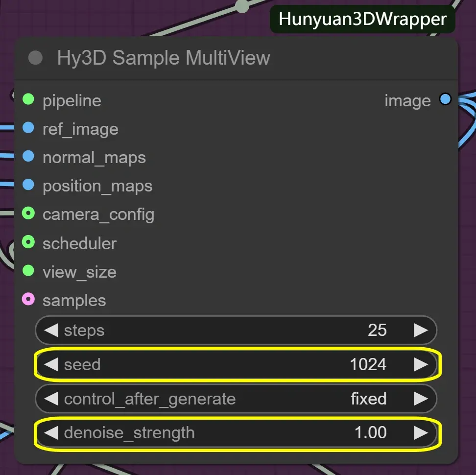Click the view_size input dot
Screen dimensions: 476x475
point(28,270)
